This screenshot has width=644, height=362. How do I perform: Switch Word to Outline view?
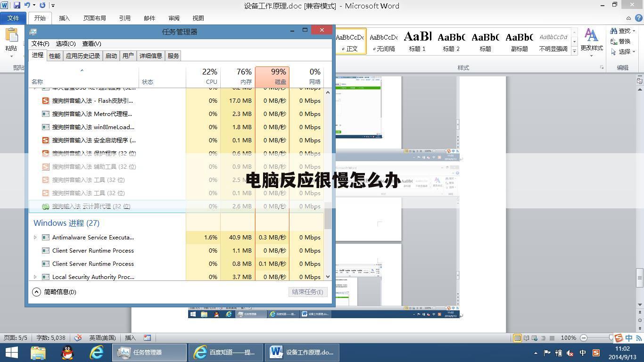coord(543,338)
